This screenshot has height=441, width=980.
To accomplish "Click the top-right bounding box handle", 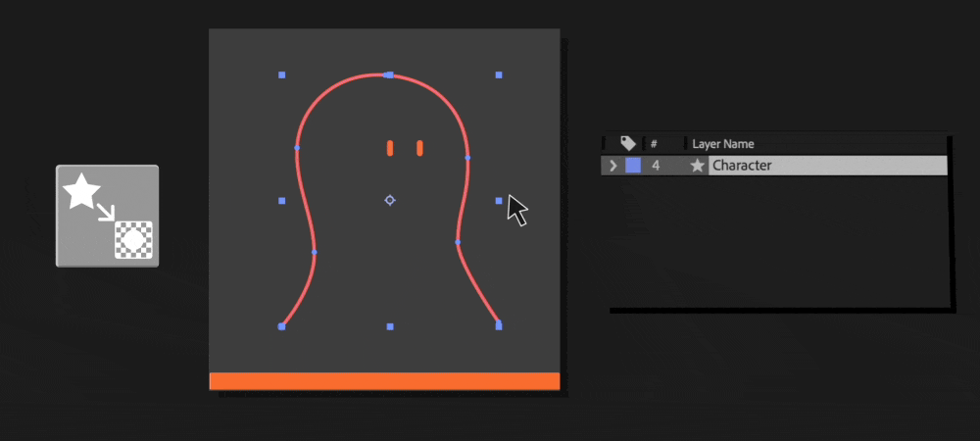I will [x=499, y=74].
